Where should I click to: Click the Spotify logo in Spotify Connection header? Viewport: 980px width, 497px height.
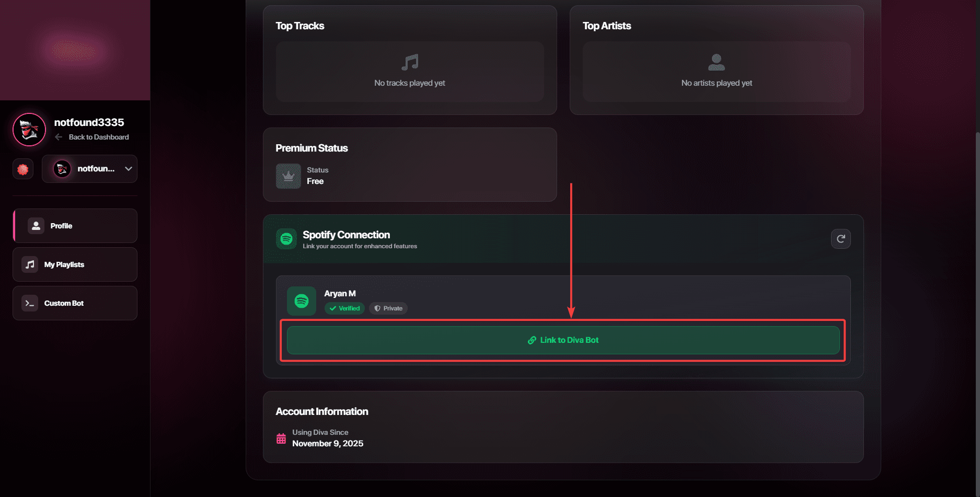click(x=286, y=239)
